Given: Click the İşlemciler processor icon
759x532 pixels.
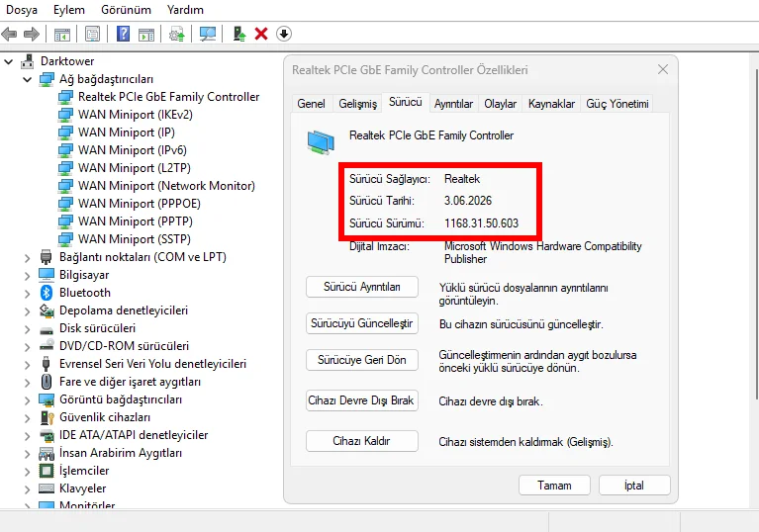Looking at the screenshot, I should point(47,471).
